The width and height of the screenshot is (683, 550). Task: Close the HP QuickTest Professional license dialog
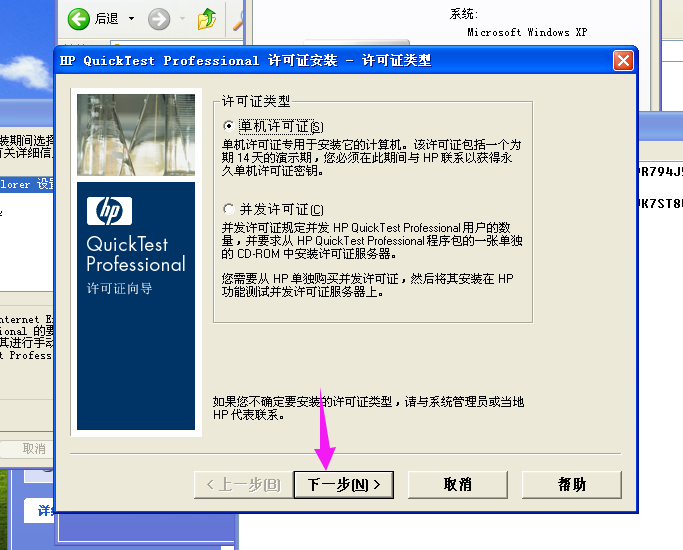click(623, 60)
